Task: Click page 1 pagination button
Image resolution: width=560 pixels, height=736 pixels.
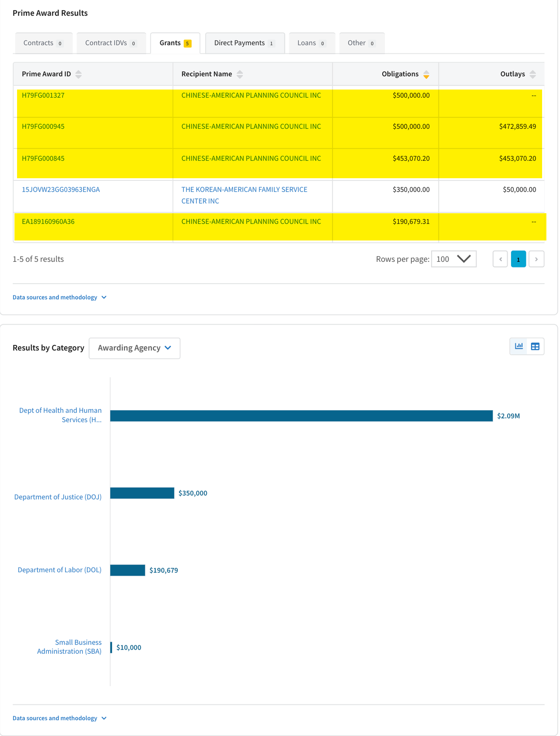Action: pos(518,259)
